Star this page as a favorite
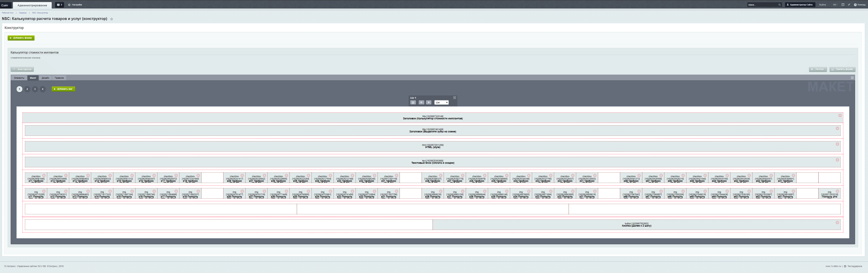868x273 pixels. 112,19
